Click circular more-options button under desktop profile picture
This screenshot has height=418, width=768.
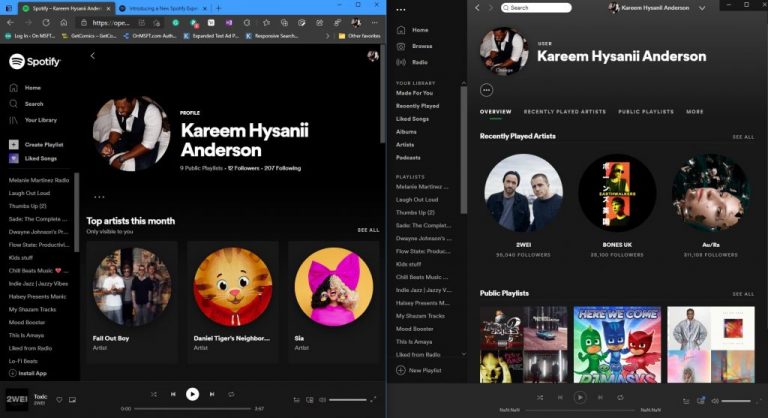click(x=486, y=90)
